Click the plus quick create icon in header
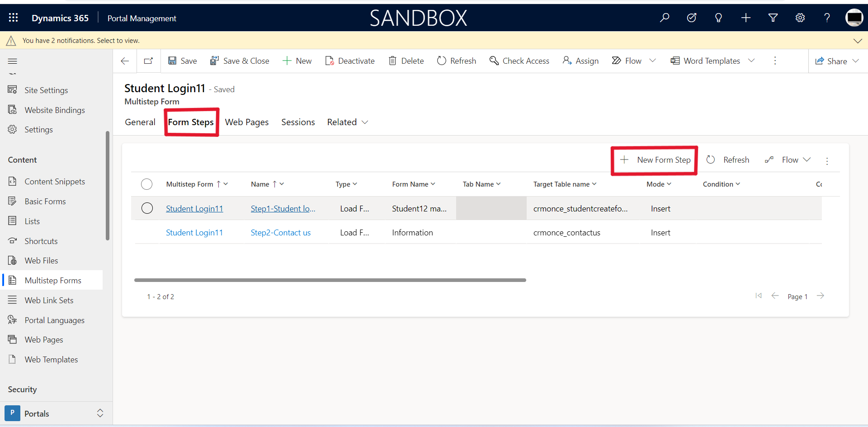Screen dimensions: 868x427 coord(745,18)
